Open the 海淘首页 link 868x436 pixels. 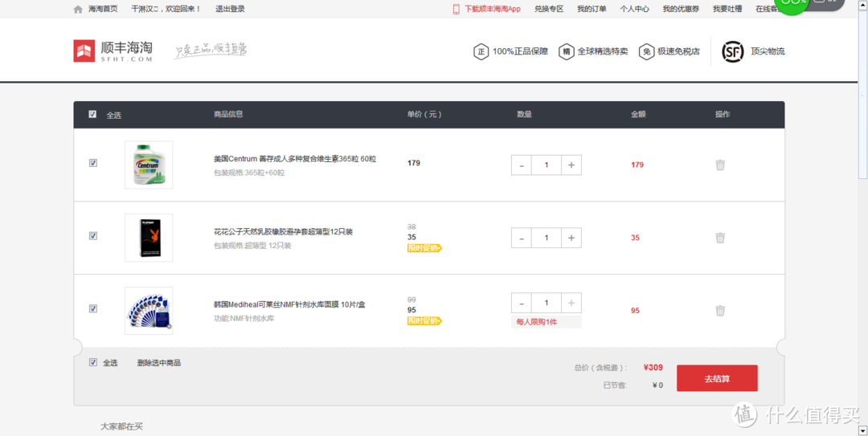click(x=103, y=10)
